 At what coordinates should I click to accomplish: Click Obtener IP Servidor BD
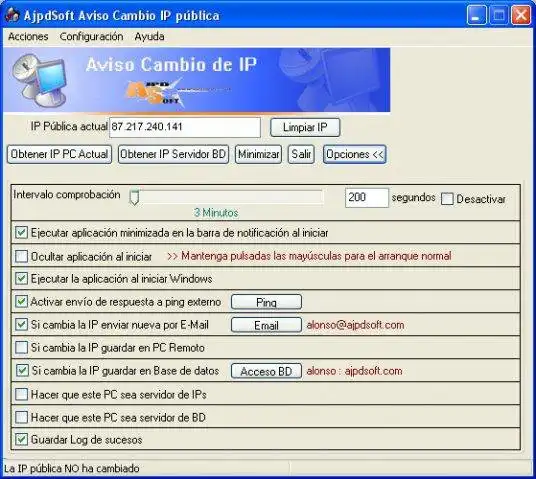point(173,155)
